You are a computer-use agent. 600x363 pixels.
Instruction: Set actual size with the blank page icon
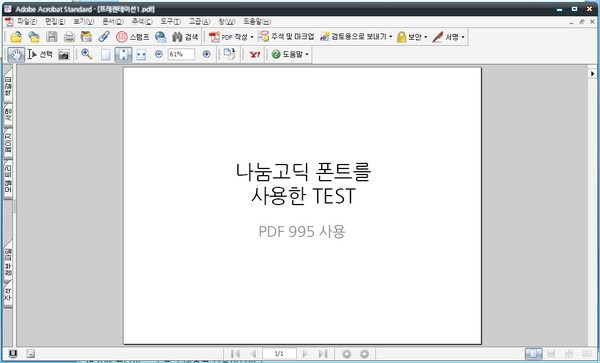coord(105,55)
